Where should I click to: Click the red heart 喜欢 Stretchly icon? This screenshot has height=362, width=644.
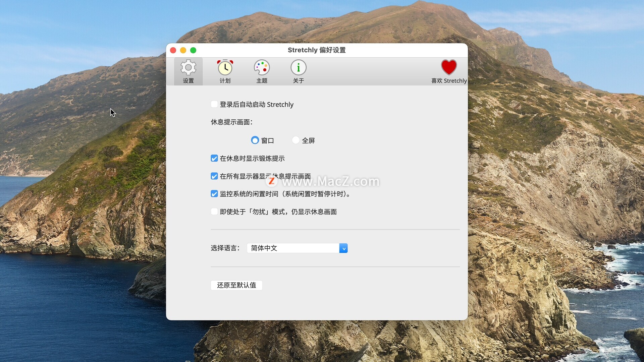449,67
